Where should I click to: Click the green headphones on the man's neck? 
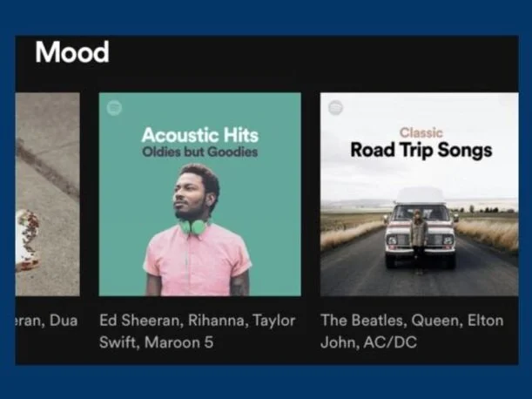[x=194, y=226]
